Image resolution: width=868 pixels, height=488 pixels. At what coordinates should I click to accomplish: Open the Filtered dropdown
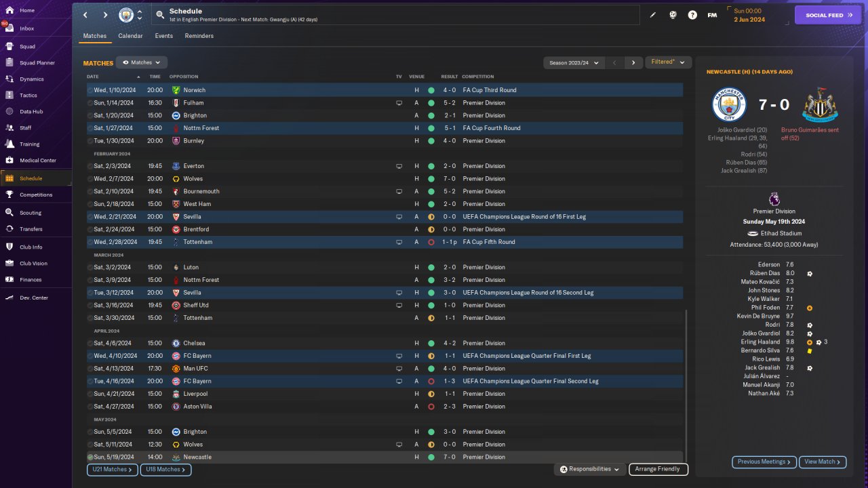[668, 62]
